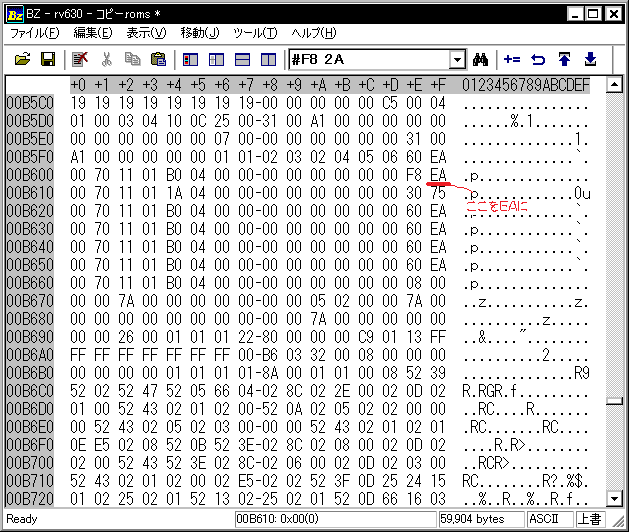Viewport: 629px width, 532px height.
Task: Select byte 05 in row 00B670
Action: click(x=318, y=301)
